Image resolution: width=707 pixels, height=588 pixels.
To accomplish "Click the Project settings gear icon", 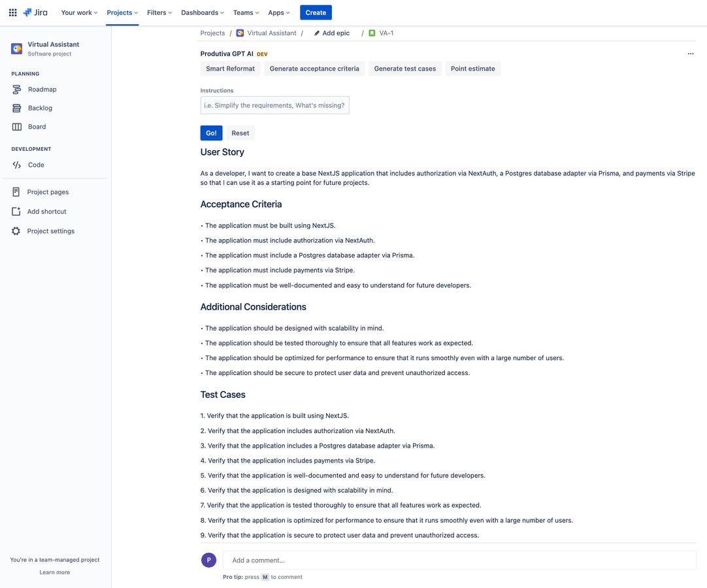I will [16, 231].
